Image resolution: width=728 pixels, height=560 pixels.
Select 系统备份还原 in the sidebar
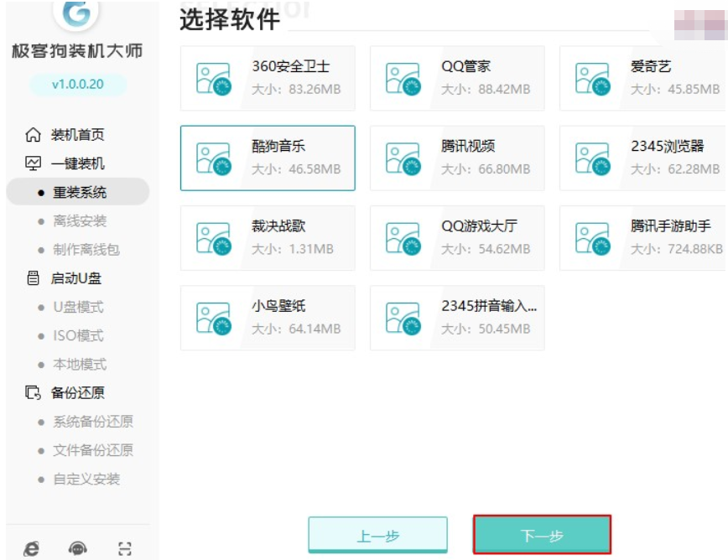(93, 422)
